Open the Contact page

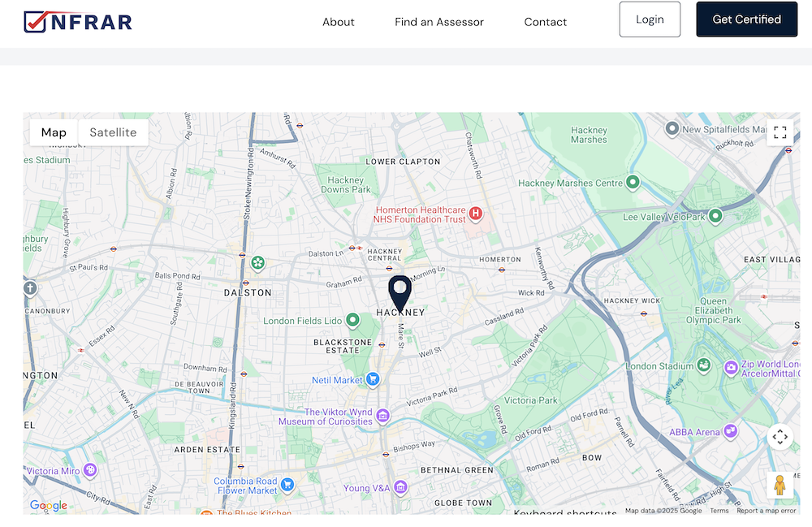pos(545,22)
